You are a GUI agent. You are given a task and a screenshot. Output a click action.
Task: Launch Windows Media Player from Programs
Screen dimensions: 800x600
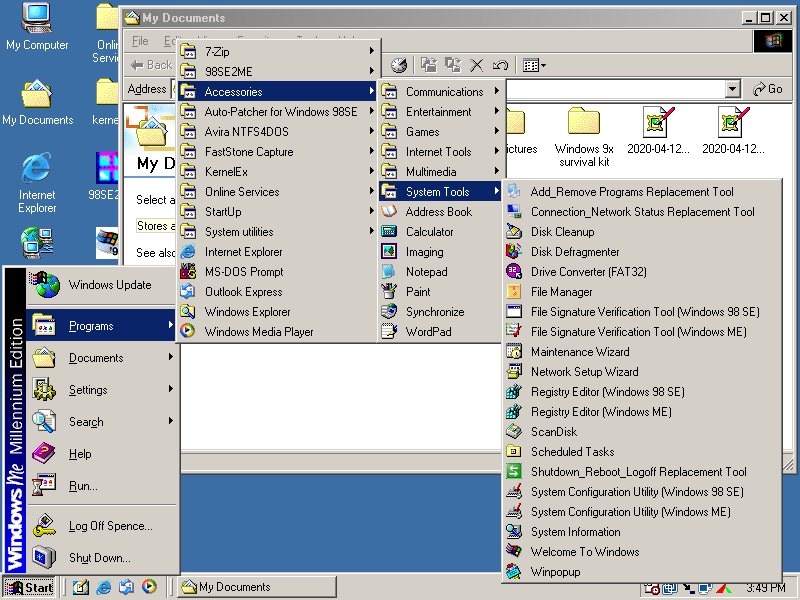click(277, 332)
